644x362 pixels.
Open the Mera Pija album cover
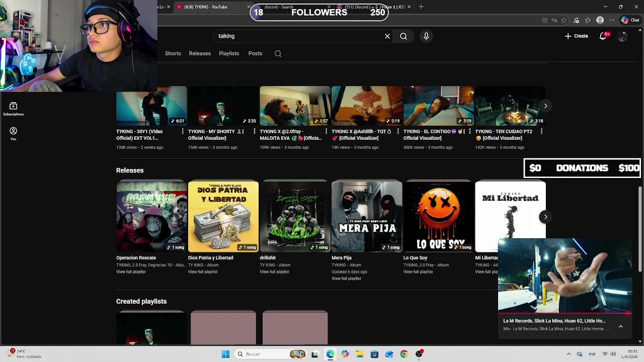(x=367, y=217)
